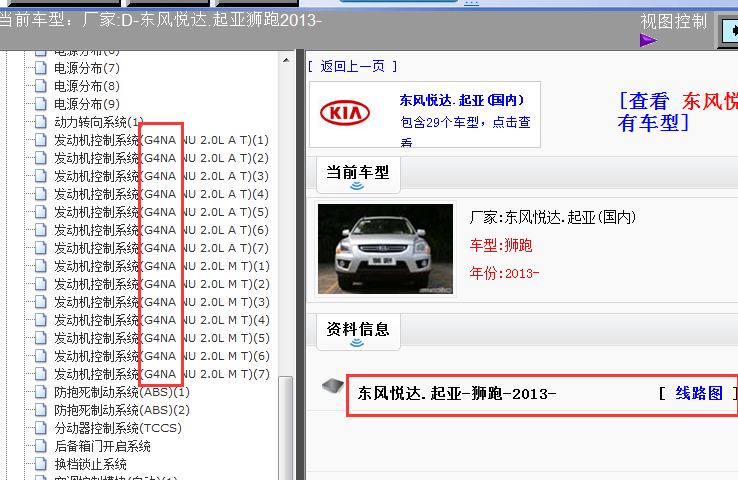Viewport: 738px width, 480px height.
Task: Open 发动机控制系统 2.0L A T)(7) entry
Action: pyautogui.click(x=161, y=248)
